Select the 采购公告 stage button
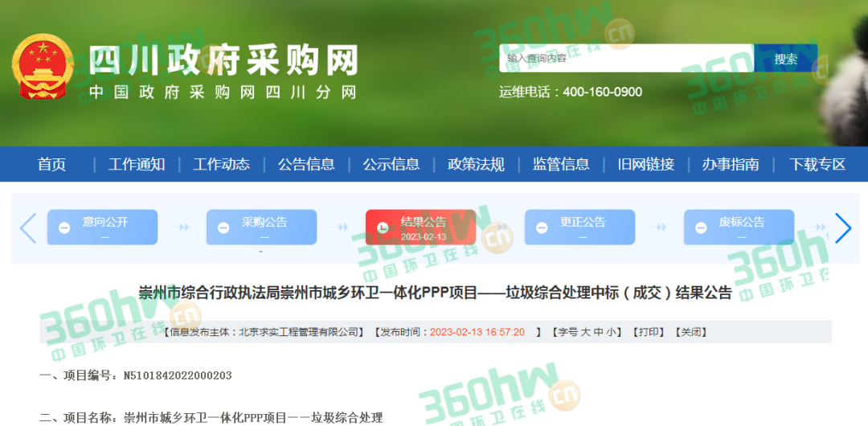 (261, 227)
